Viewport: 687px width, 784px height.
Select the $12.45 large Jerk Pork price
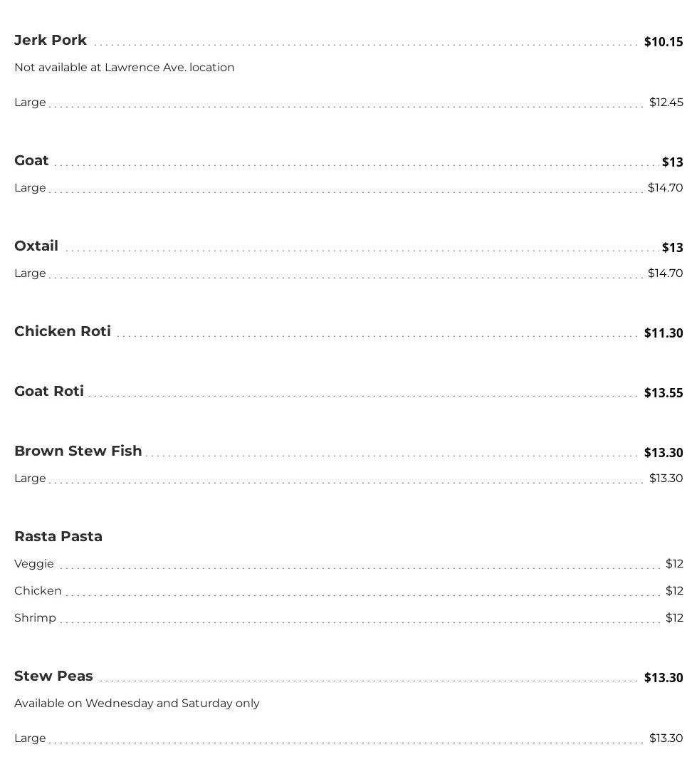point(666,103)
